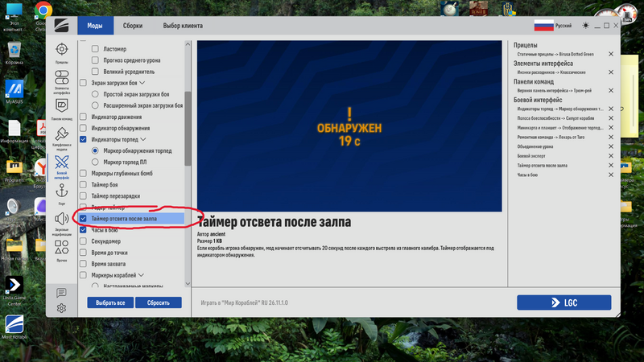Enable Время захвата checkbox
Viewport: 644px width, 362px height.
coord(83,264)
